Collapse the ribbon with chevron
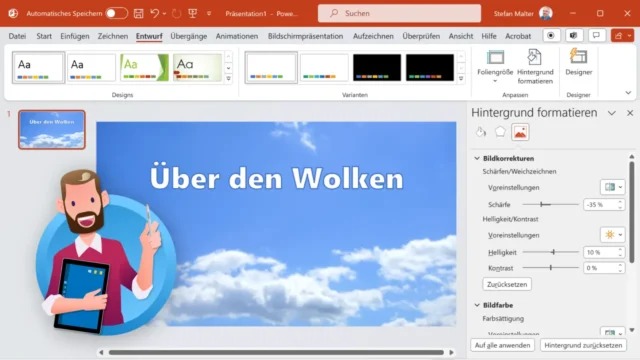640x360 pixels. pyautogui.click(x=628, y=93)
